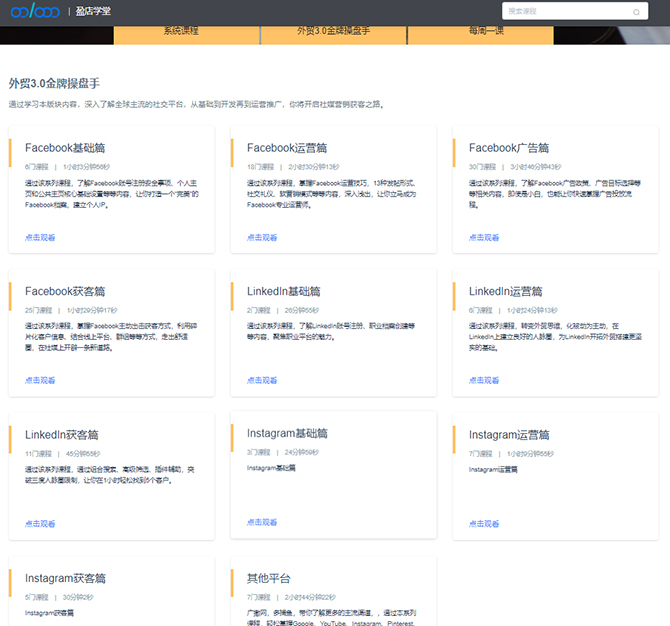670x626 pixels.
Task: Click the Facebook运营篇 course description text
Action: (x=331, y=194)
